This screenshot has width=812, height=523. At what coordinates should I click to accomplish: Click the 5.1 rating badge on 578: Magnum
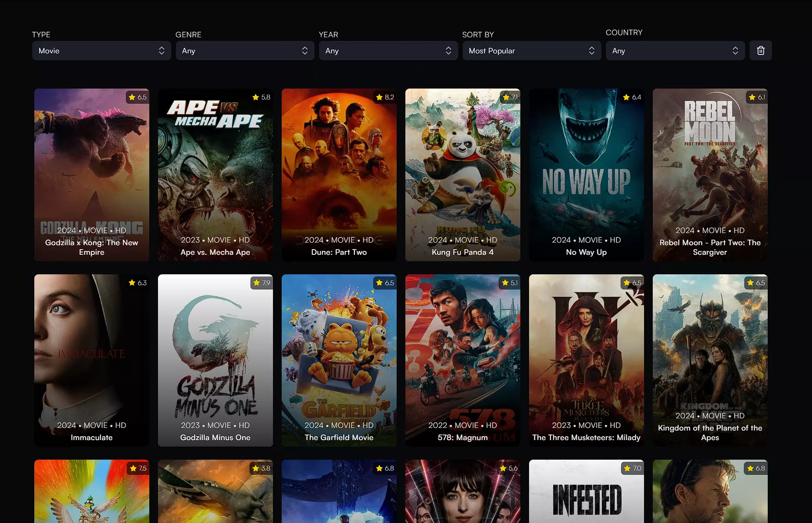(509, 283)
